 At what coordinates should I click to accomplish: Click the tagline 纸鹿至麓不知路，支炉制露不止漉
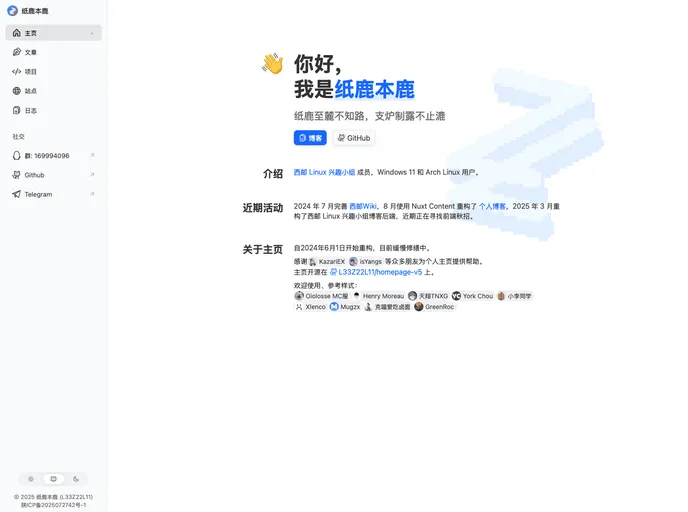[369, 116]
